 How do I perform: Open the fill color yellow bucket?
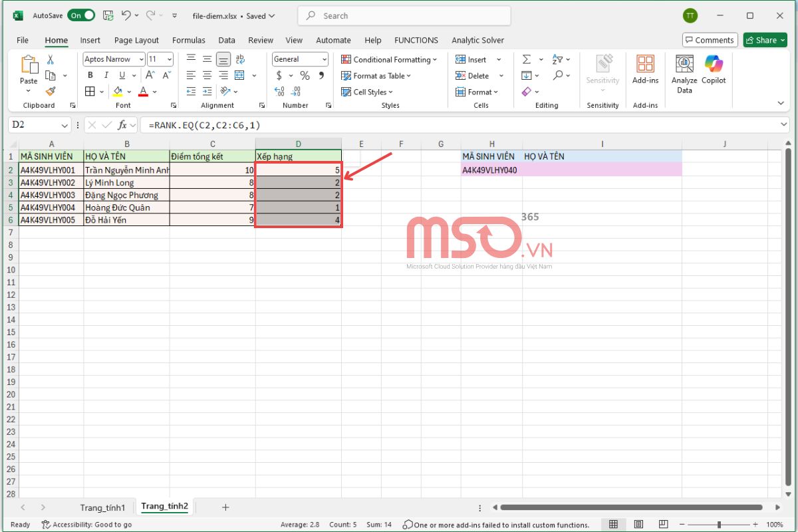118,92
